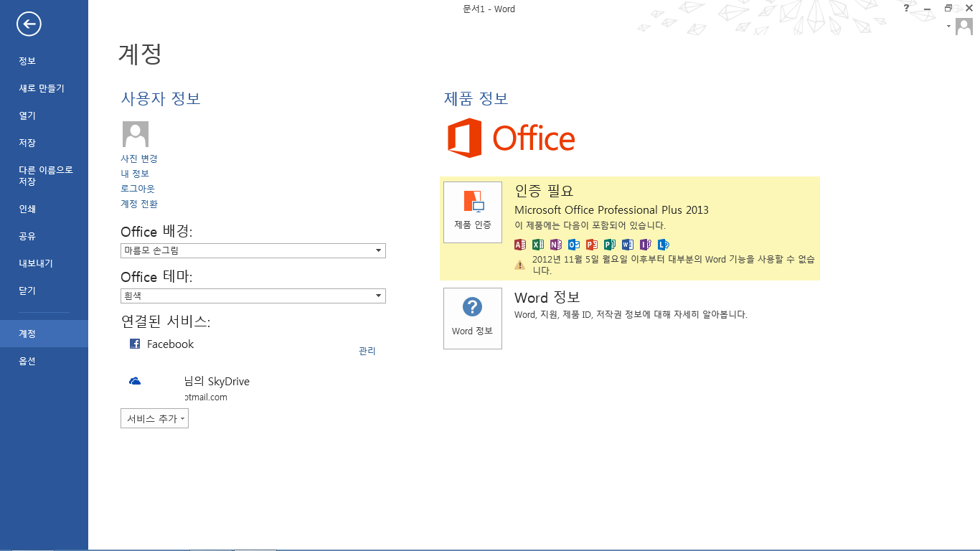980x551 pixels.
Task: Click the Lync icon in product list
Action: click(x=664, y=245)
